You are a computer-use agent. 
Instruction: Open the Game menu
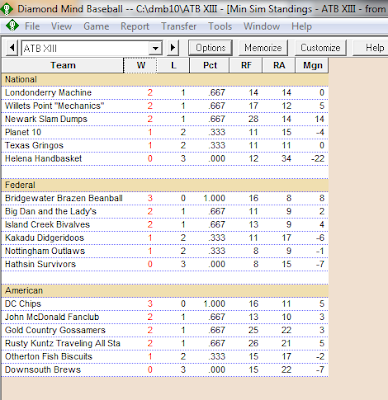pos(96,26)
